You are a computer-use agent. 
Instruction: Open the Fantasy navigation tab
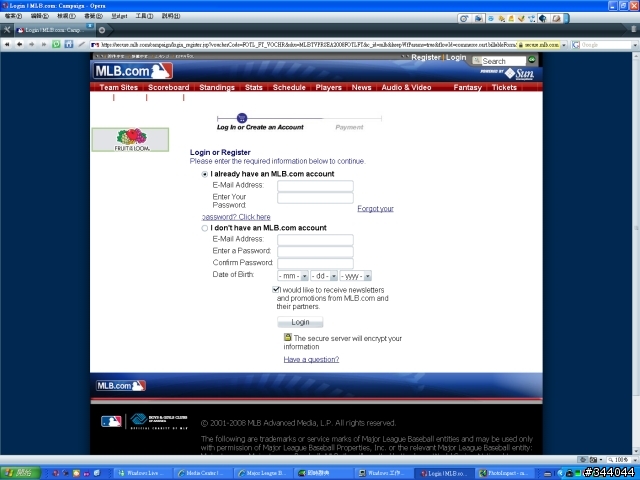pyautogui.click(x=467, y=87)
